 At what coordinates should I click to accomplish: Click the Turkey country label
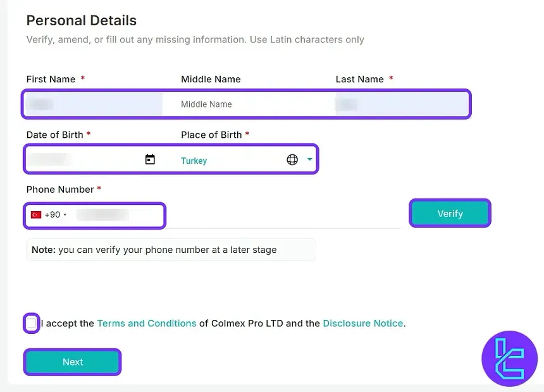coord(194,161)
